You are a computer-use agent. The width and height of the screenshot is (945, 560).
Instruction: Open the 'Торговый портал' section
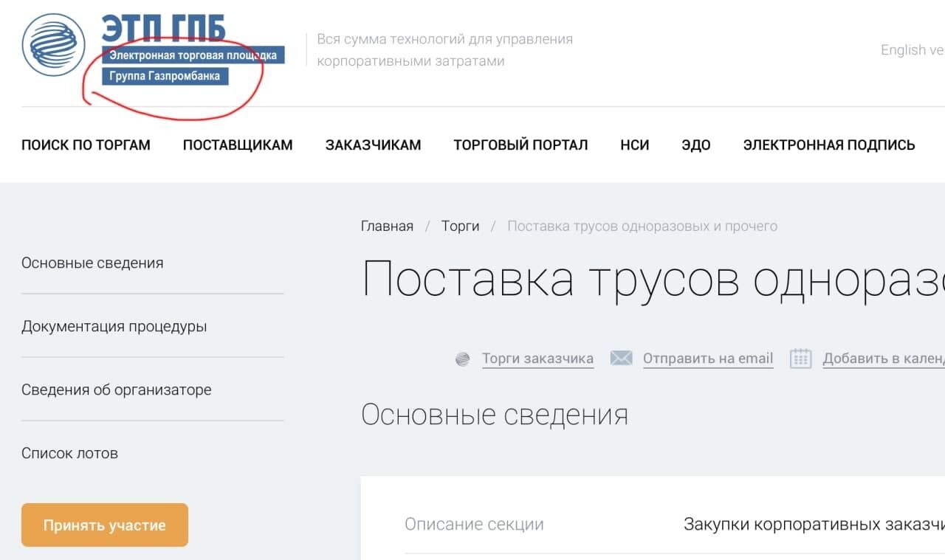[x=520, y=145]
